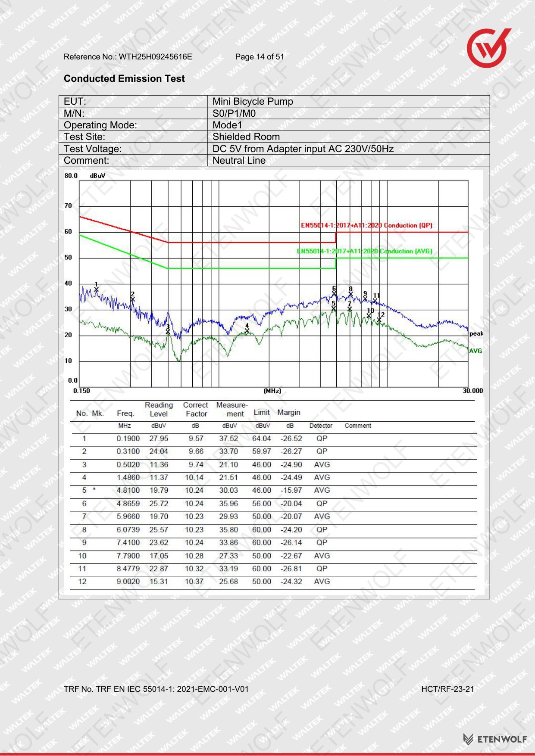
Task: Click the 'Detector' column header
Action: pos(321,426)
